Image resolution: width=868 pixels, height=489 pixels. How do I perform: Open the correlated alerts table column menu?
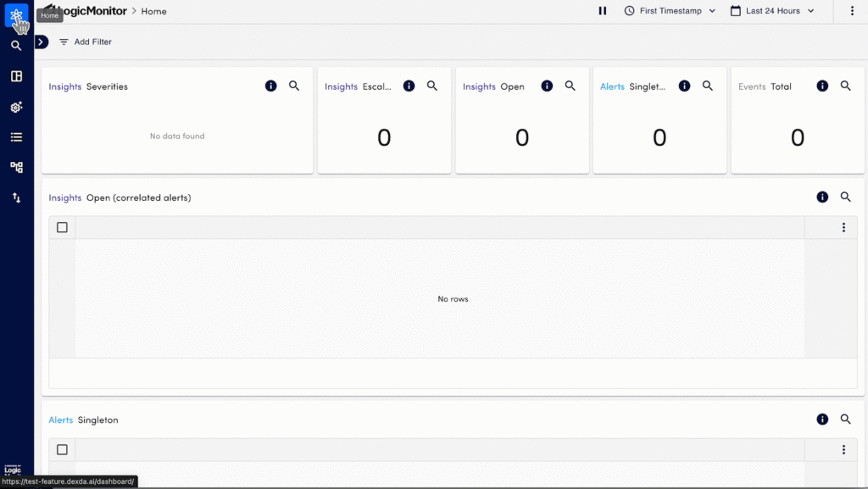click(x=843, y=227)
